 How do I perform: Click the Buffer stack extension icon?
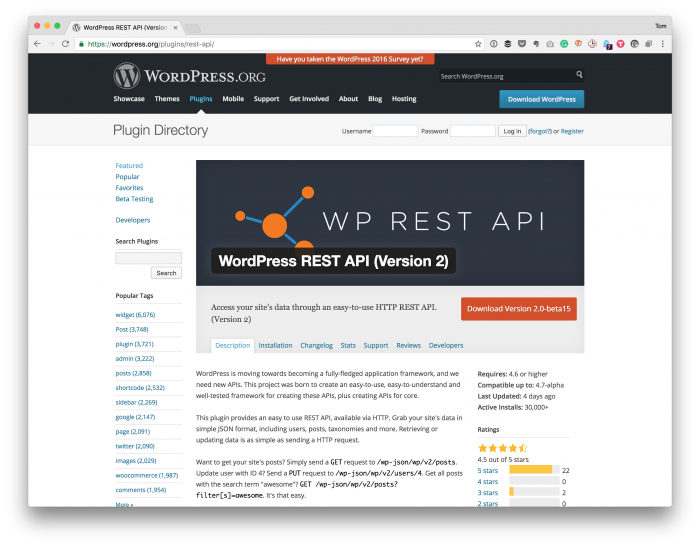(508, 44)
